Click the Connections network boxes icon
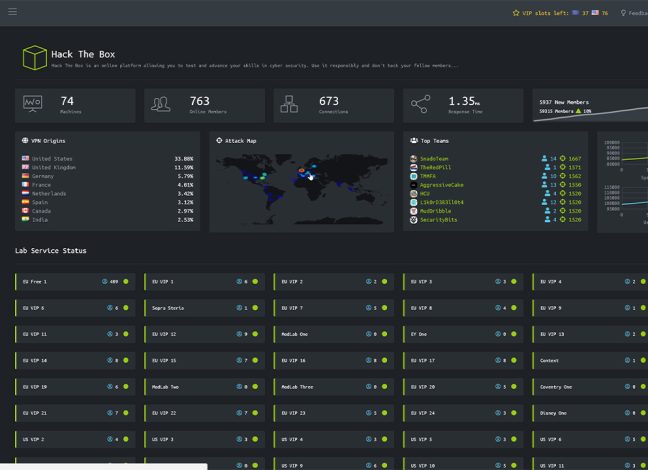The height and width of the screenshot is (470, 648). tap(289, 104)
